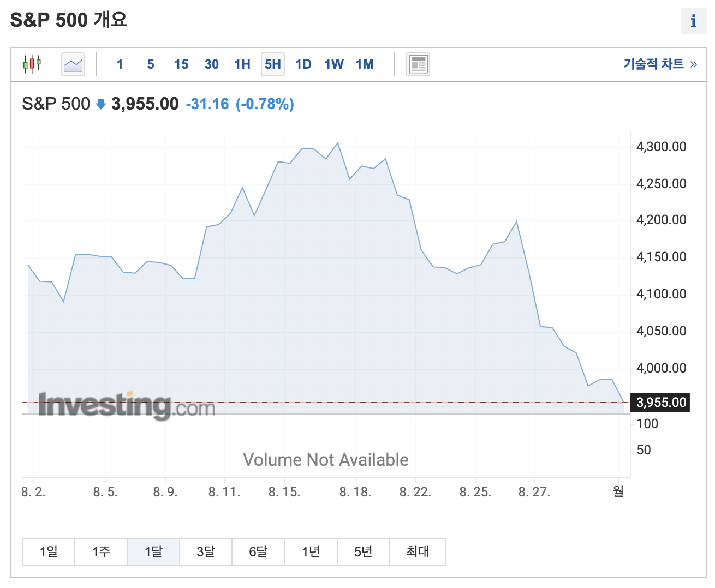Screen dimensions: 715x588
Task: Click the 4,000.00 axis label
Action: pyautogui.click(x=662, y=368)
